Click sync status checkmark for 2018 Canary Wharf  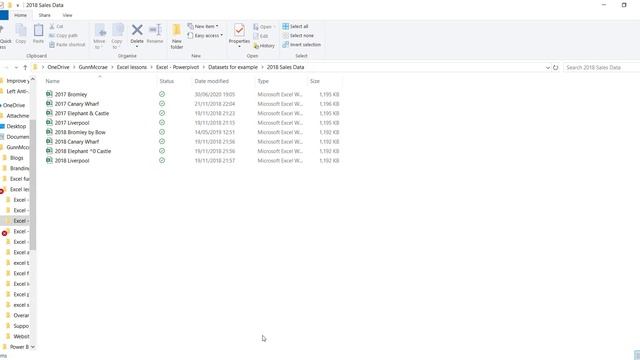162,142
